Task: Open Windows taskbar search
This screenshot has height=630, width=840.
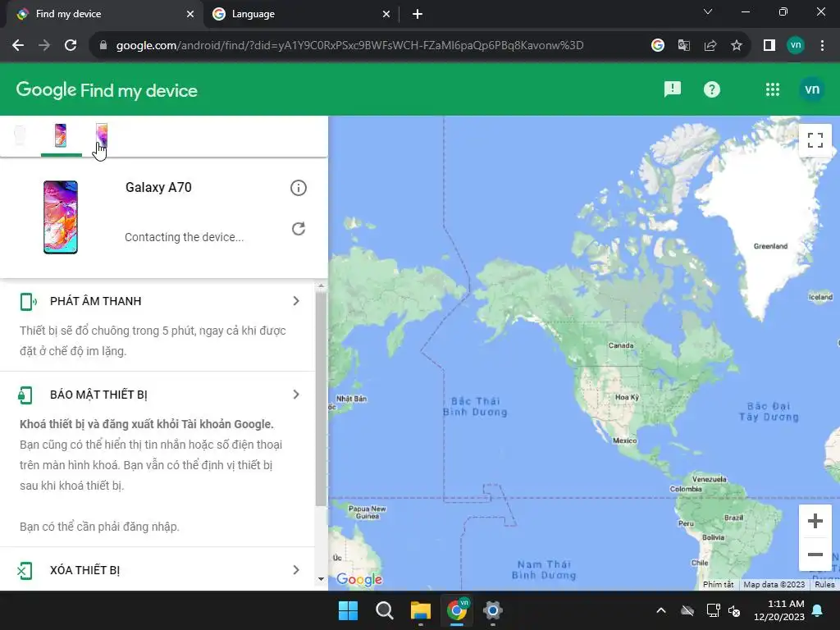Action: point(384,610)
